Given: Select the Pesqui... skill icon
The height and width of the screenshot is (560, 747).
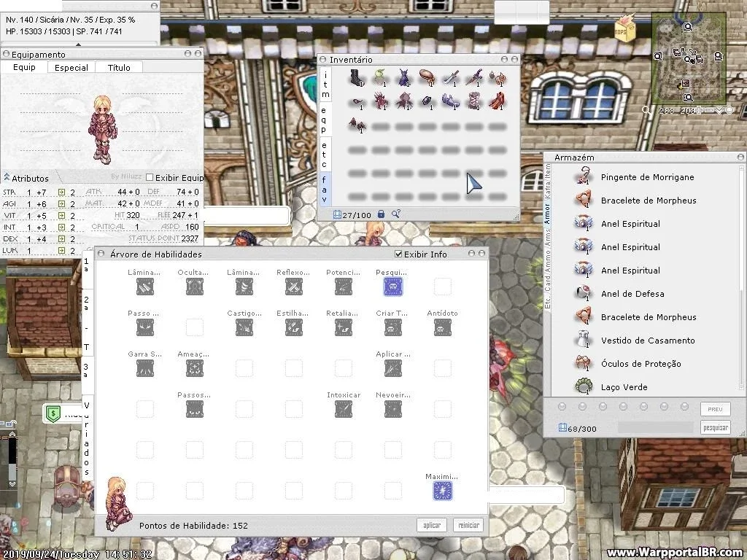Looking at the screenshot, I should [393, 287].
